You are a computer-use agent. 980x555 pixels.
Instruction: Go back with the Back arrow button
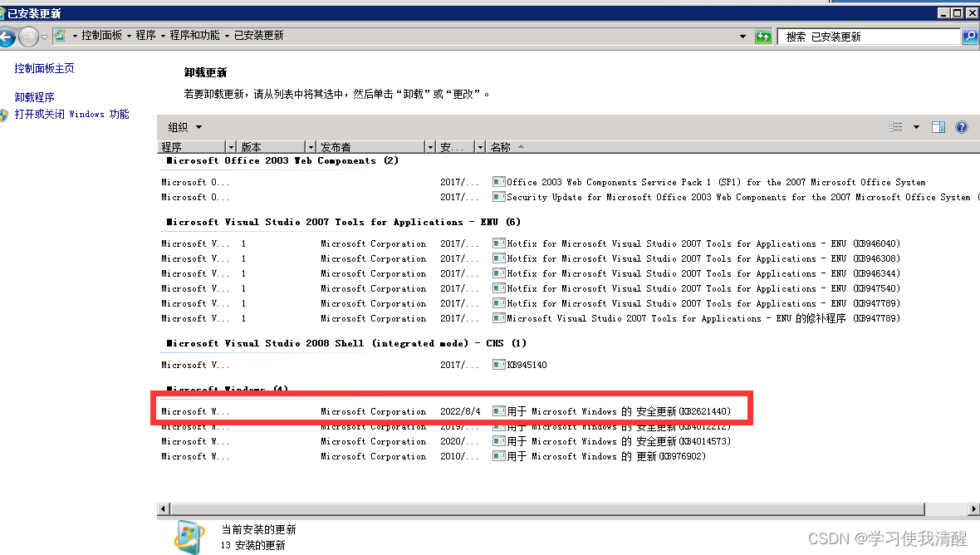(x=7, y=37)
